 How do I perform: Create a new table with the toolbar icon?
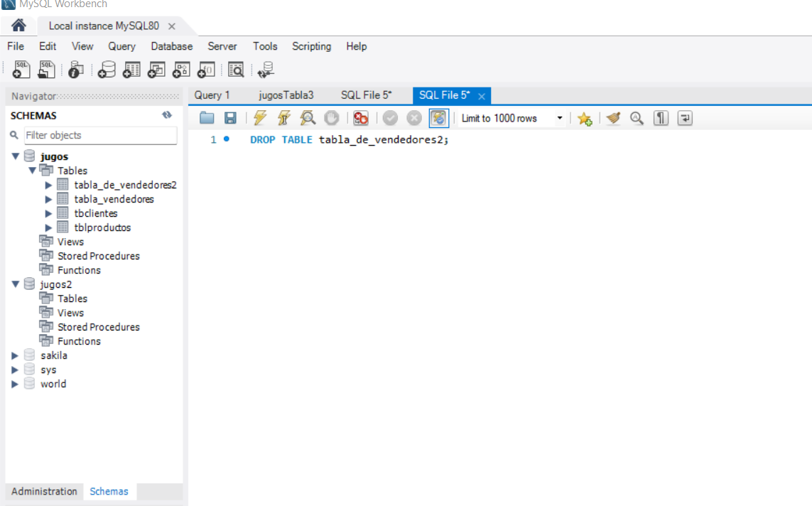131,70
